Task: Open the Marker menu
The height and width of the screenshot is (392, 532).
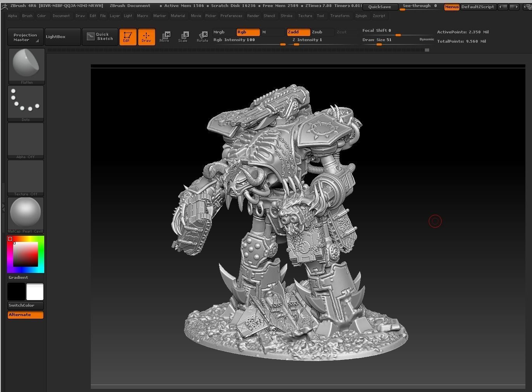Action: (x=159, y=16)
